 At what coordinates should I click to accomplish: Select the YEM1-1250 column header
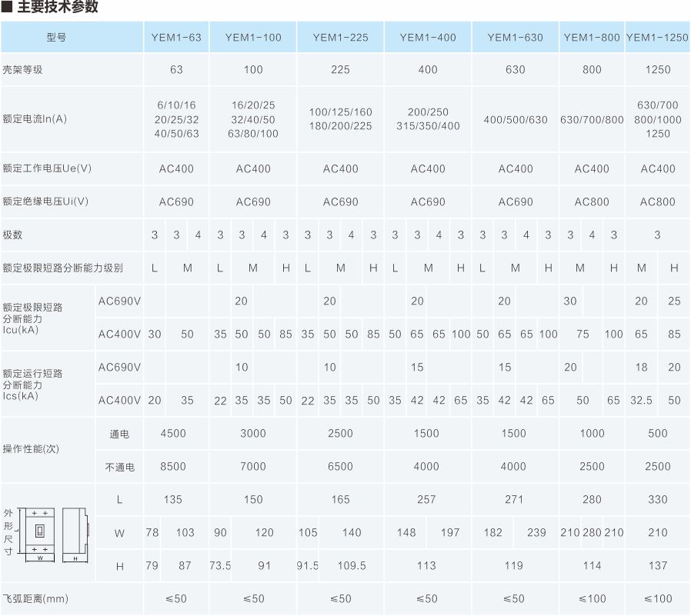tap(657, 37)
